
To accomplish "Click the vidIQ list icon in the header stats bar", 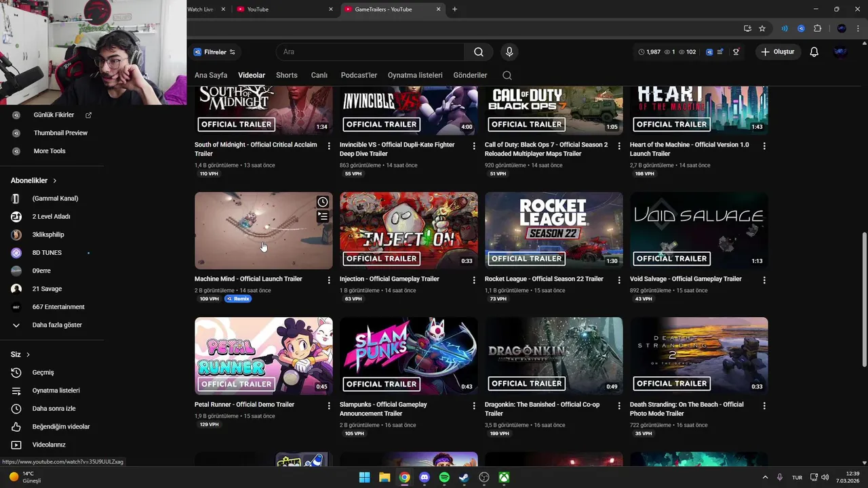I will [720, 52].
